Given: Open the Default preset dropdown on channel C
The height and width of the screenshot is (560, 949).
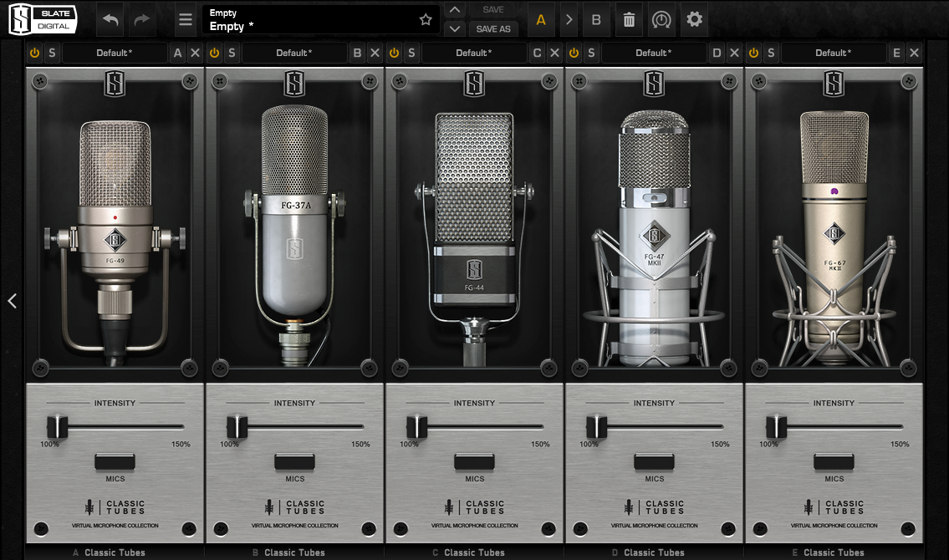Looking at the screenshot, I should point(474,52).
